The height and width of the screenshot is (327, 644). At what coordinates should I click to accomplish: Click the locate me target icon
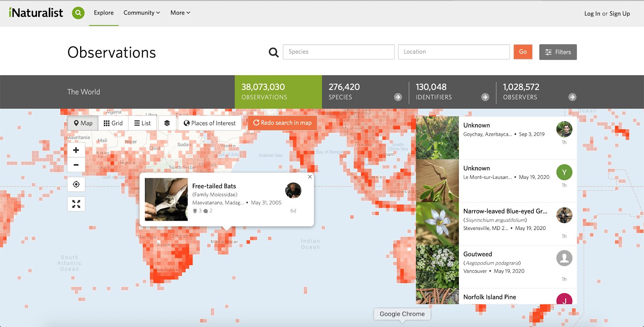76,184
